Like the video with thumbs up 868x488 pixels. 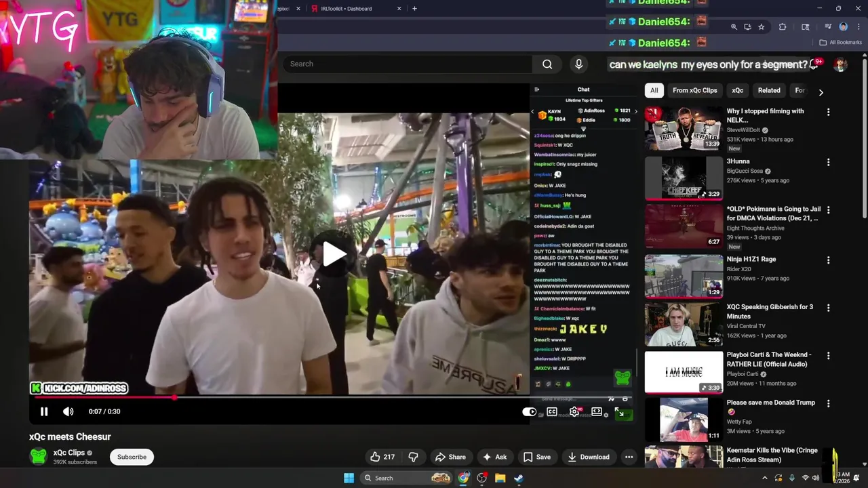382,457
